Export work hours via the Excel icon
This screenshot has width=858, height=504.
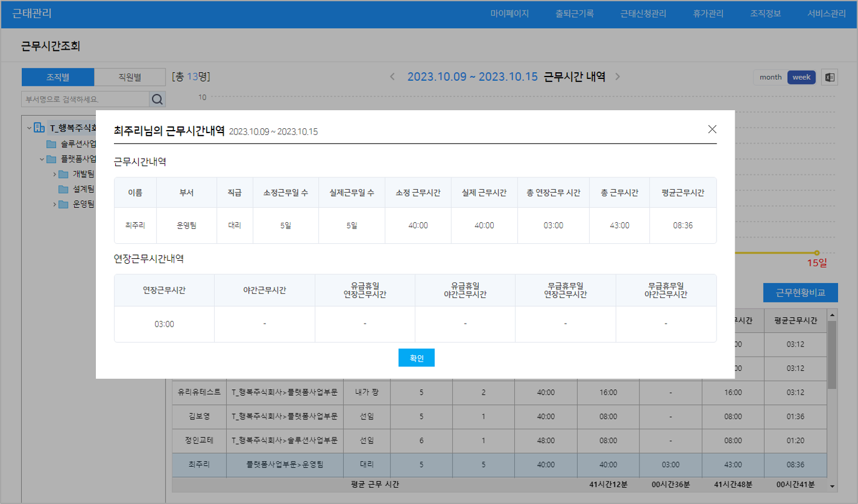pyautogui.click(x=829, y=77)
